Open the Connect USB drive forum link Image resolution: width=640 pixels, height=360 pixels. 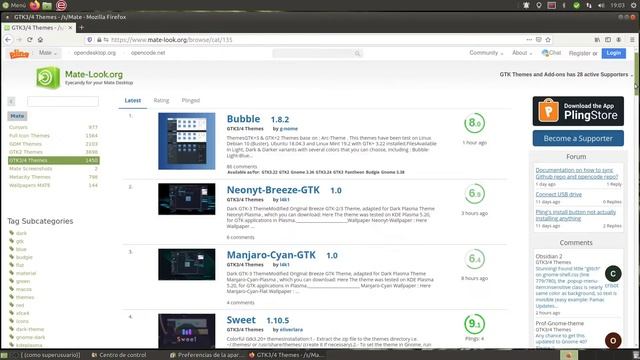[558, 194]
